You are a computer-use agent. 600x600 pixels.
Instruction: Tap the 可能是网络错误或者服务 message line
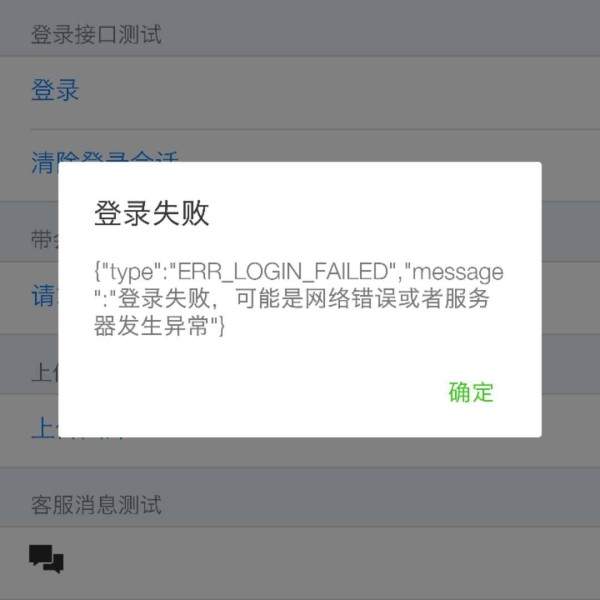click(362, 298)
